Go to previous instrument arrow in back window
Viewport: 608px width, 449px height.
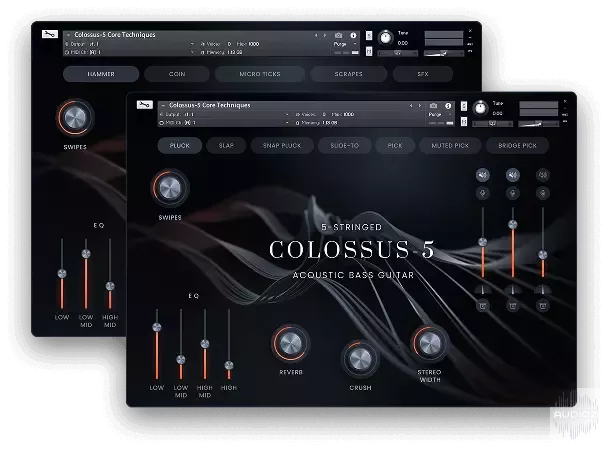[316, 35]
